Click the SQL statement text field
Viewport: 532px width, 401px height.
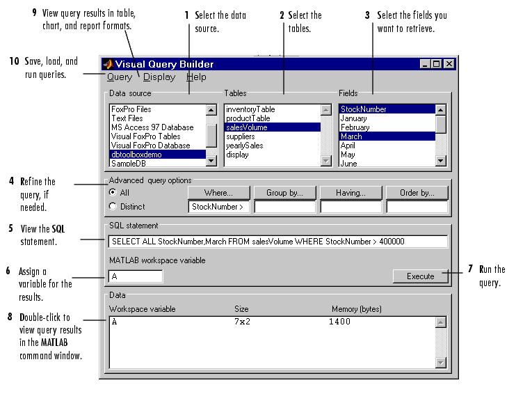pos(278,242)
